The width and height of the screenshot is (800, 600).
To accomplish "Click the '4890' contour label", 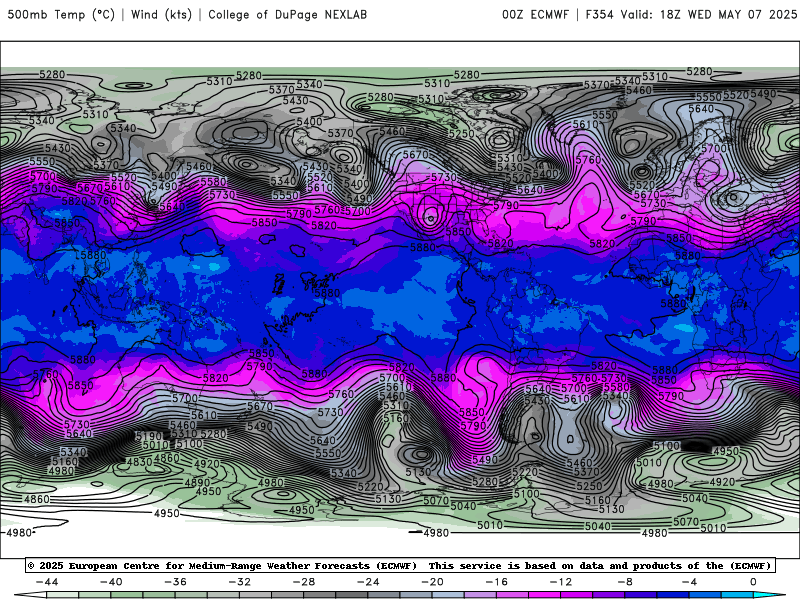I will [197, 483].
